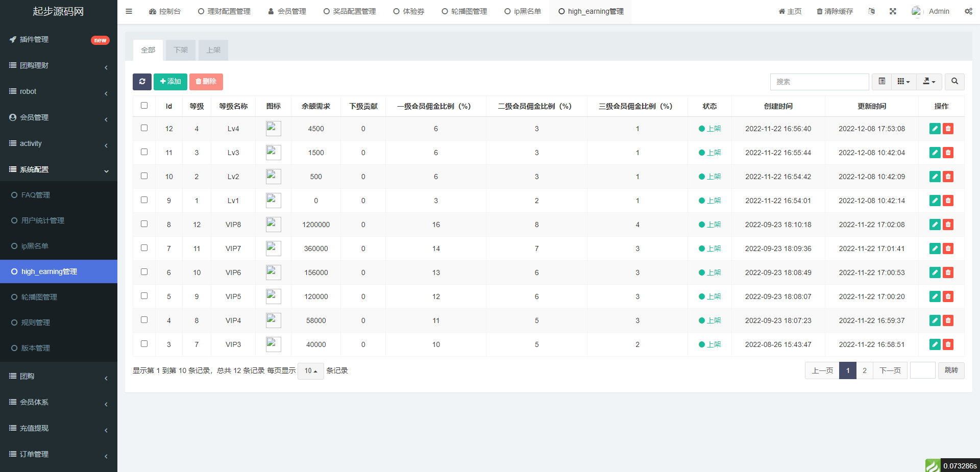Viewport: 980px width, 472px height.
Task: Go to page 2 of results
Action: pyautogui.click(x=864, y=370)
